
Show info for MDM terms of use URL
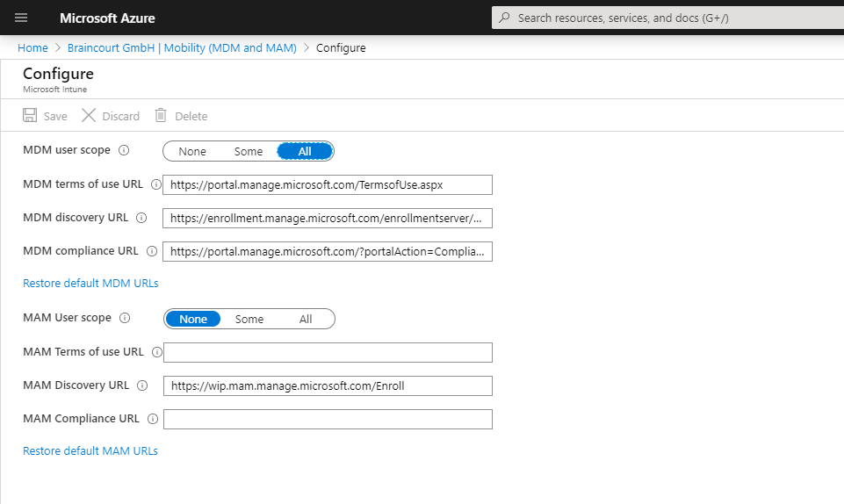(x=156, y=184)
